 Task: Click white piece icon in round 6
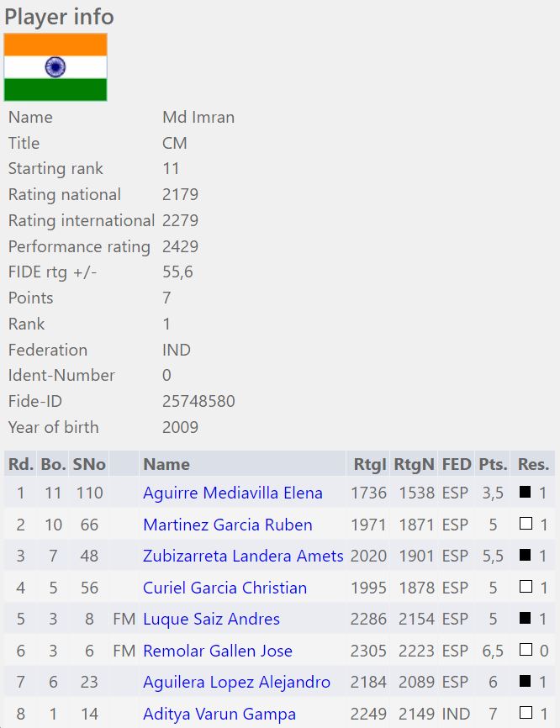(x=526, y=651)
